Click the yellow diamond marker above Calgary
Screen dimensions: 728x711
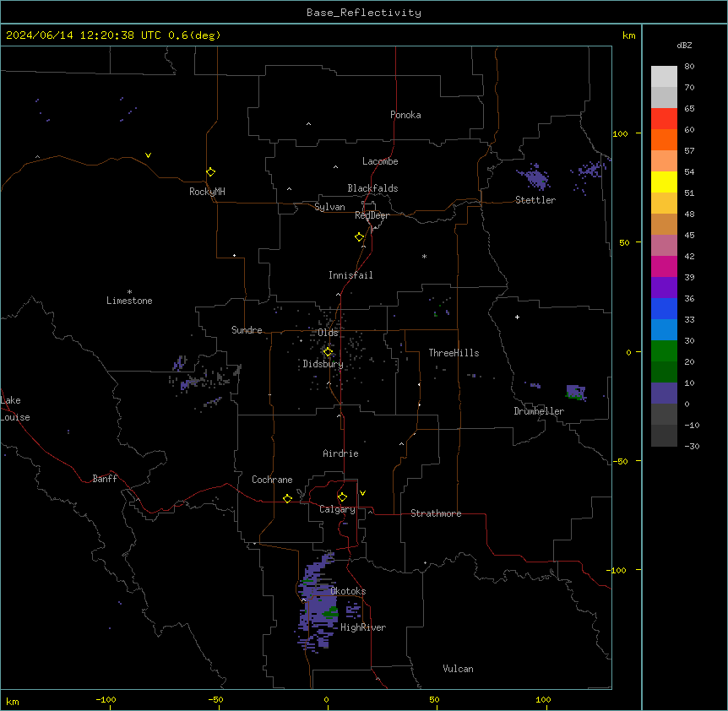(342, 497)
